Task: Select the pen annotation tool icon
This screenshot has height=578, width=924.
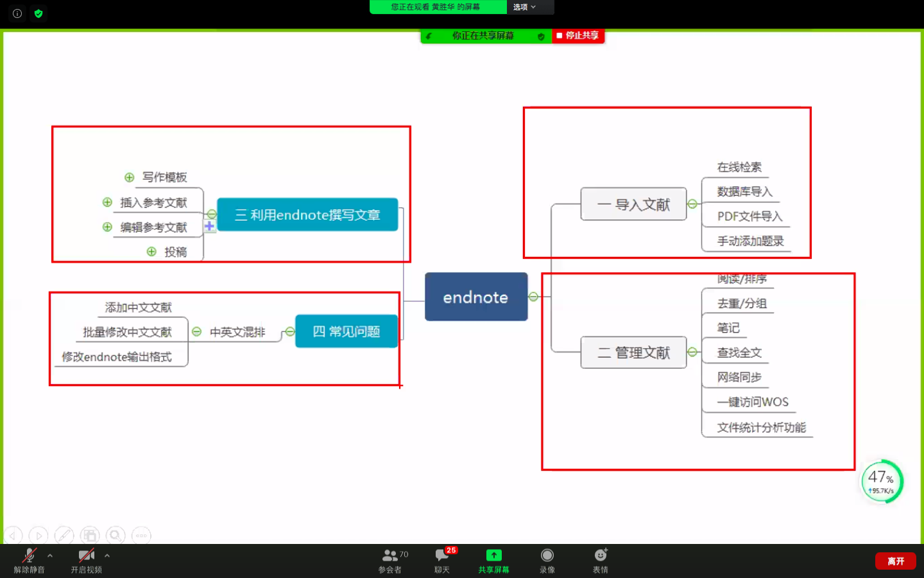Action: point(64,535)
